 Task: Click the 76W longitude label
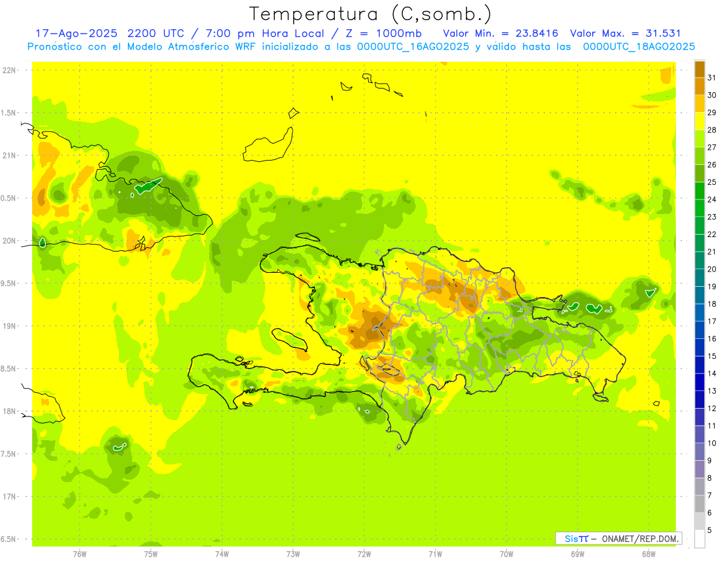pyautogui.click(x=79, y=554)
